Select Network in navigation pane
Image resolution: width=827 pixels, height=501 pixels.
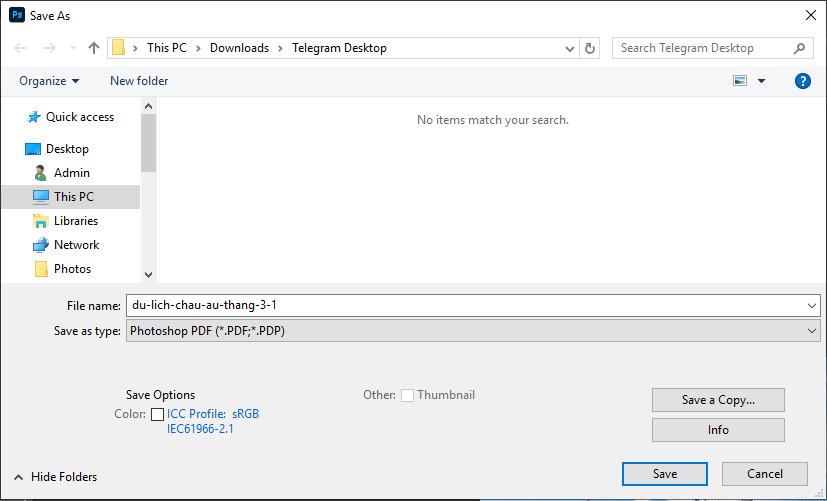pos(76,245)
